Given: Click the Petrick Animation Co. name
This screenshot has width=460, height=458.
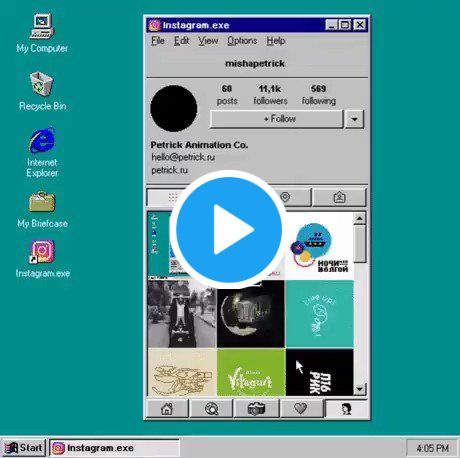Looking at the screenshot, I should click(199, 145).
